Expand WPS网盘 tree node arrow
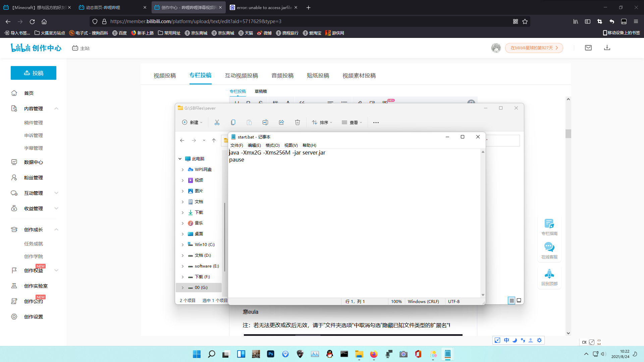Viewport: 644px width, 362px height. tap(183, 170)
